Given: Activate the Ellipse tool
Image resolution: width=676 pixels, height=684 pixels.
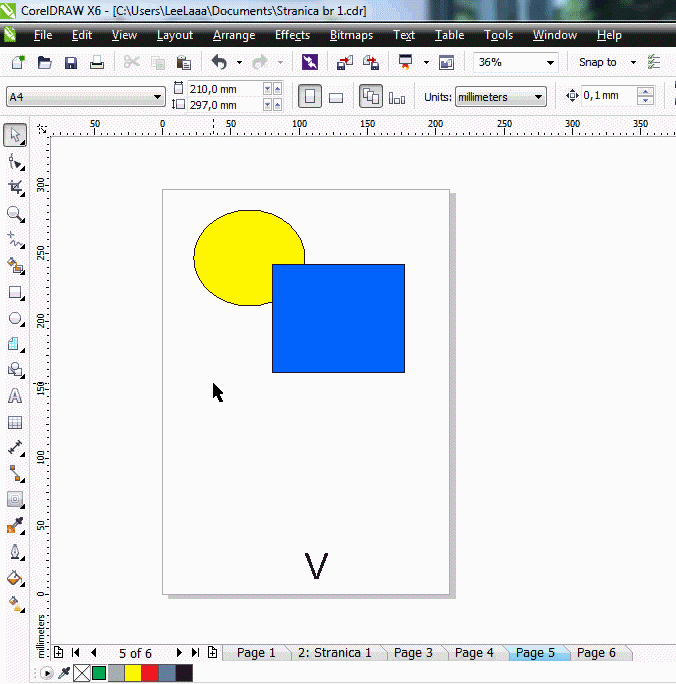Looking at the screenshot, I should click(x=15, y=319).
